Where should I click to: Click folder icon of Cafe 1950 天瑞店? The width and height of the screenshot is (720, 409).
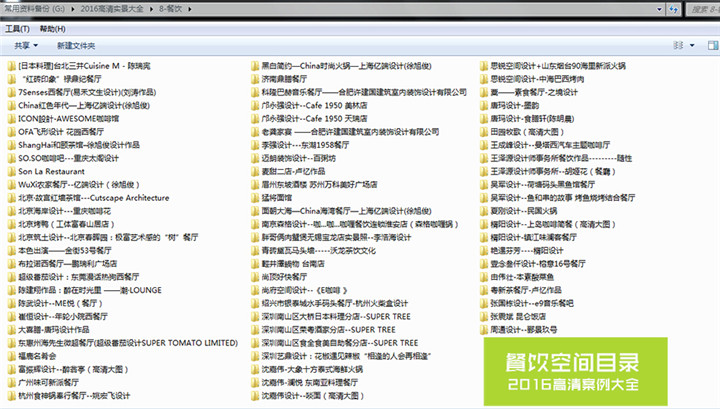(255, 119)
